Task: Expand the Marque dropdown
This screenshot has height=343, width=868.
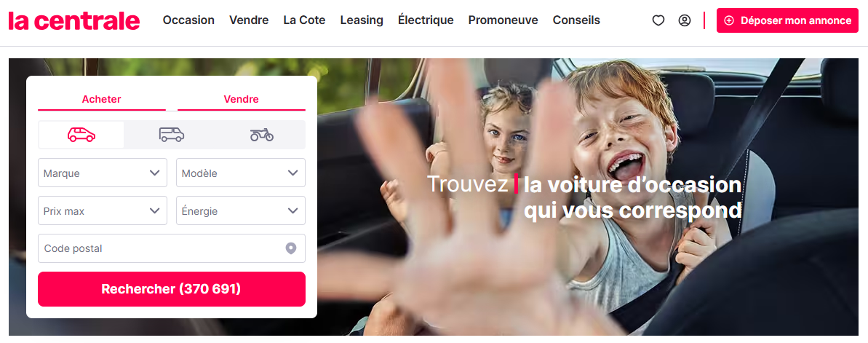Action: (103, 173)
